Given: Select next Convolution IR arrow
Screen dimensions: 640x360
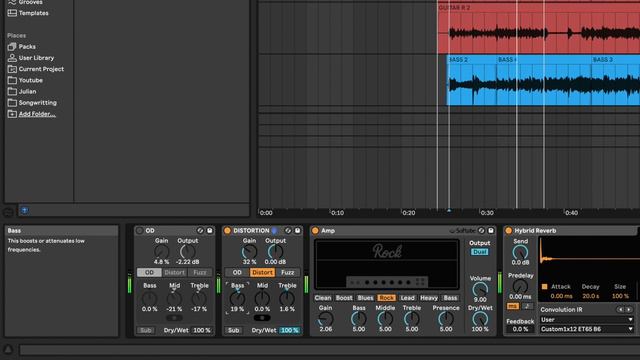Looking at the screenshot, I should click(629, 310).
